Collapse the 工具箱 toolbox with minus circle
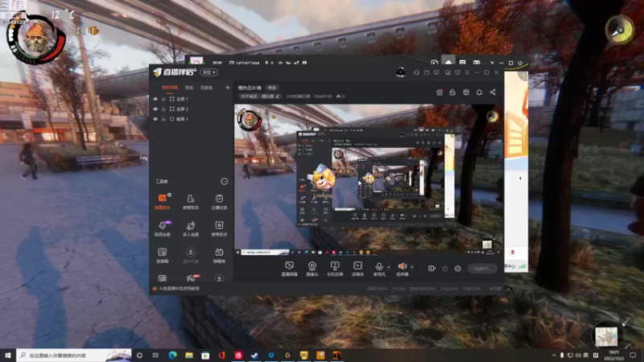This screenshot has width=644, height=362. (x=225, y=182)
